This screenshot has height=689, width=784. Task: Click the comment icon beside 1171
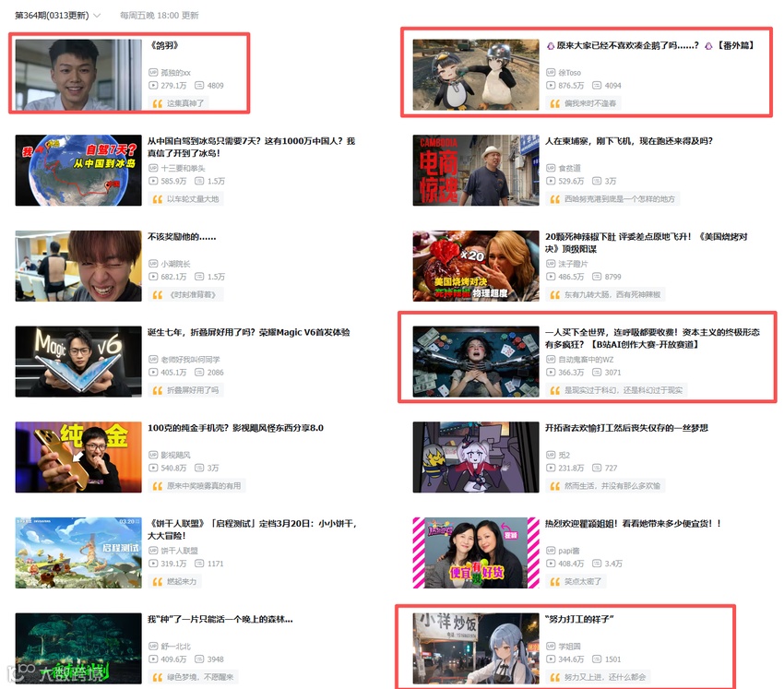click(x=199, y=564)
